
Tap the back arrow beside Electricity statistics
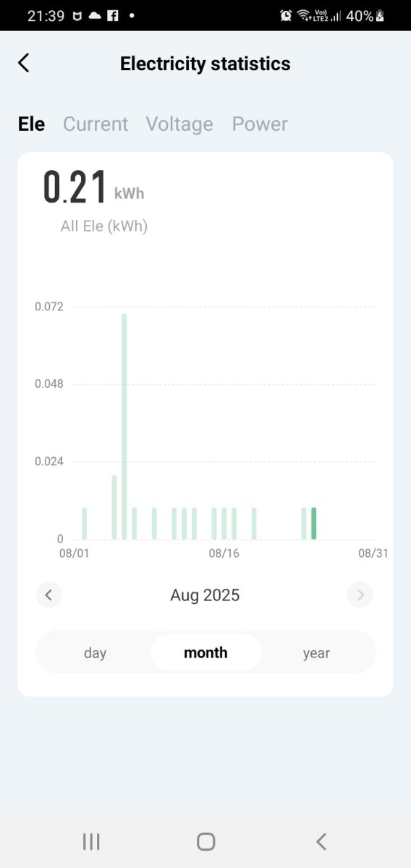click(24, 63)
